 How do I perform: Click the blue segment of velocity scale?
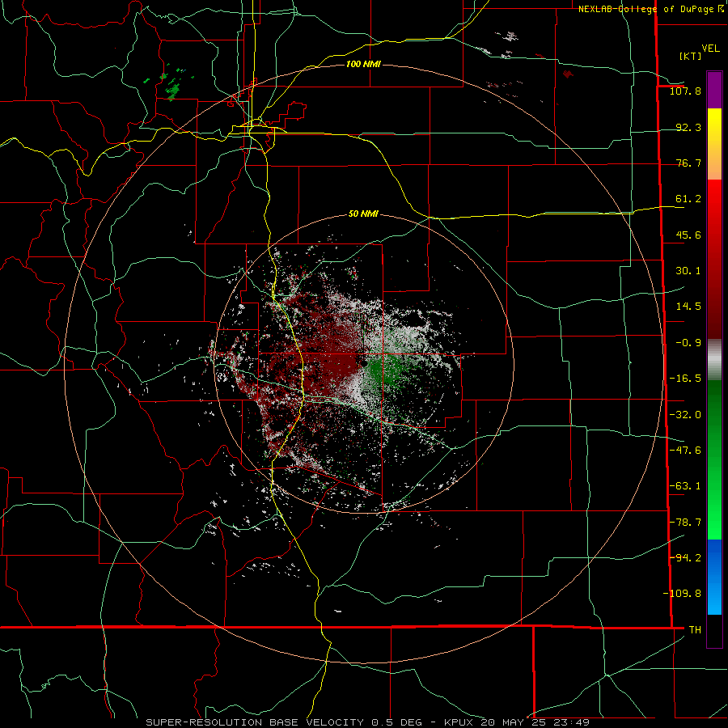[714, 577]
